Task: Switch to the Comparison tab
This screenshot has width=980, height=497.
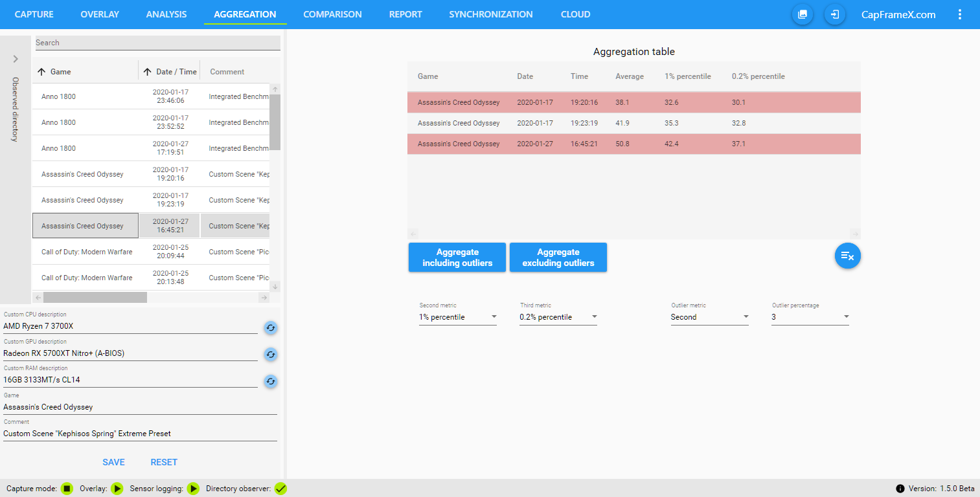Action: pyautogui.click(x=332, y=14)
